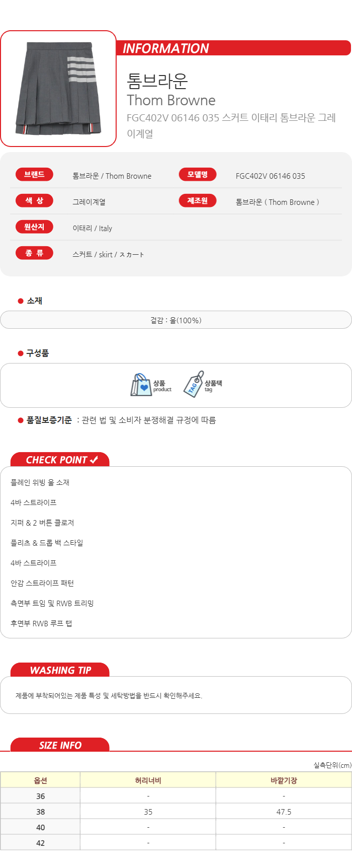Image resolution: width=352 pixels, height=868 pixels.
Task: Click the 겉감 울(100%) material field
Action: [176, 320]
